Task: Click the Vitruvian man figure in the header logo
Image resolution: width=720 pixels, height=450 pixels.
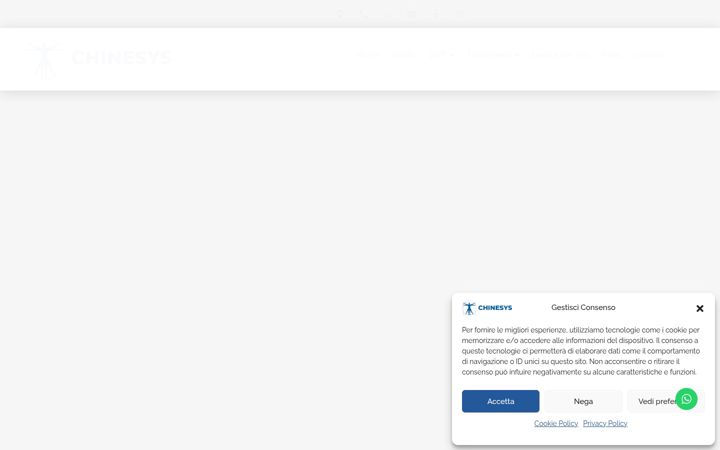Action: (x=44, y=60)
